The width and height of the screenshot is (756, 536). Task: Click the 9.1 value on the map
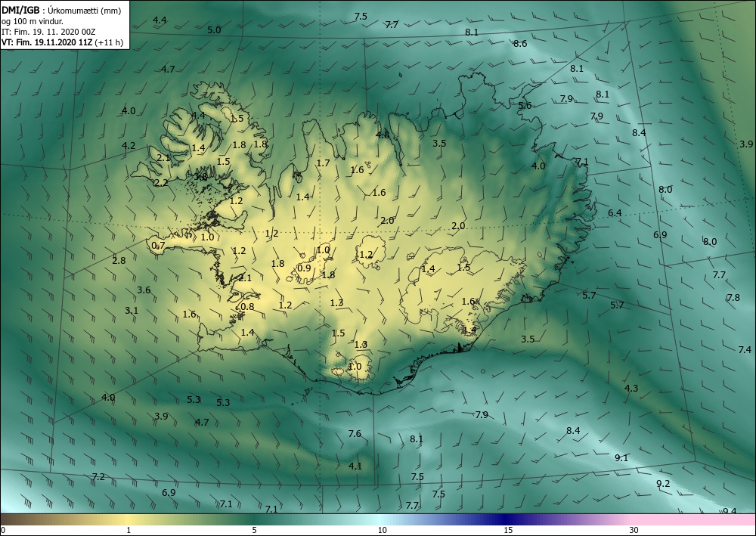coord(621,458)
